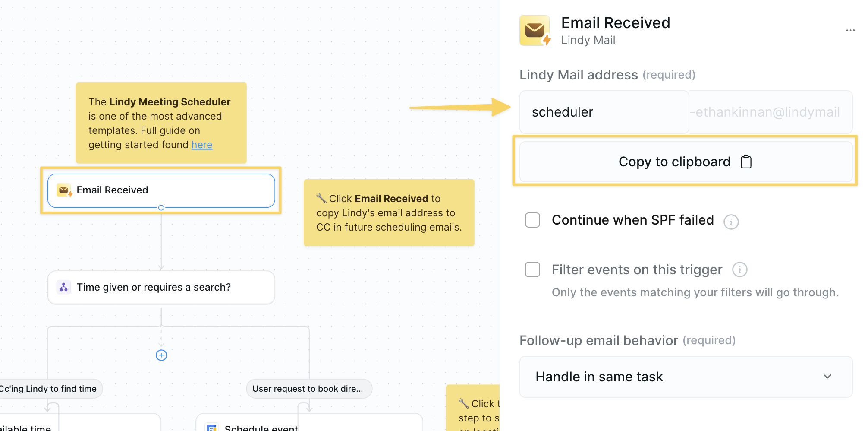This screenshot has height=431, width=868.
Task: Click the here link in the yellow guide note
Action: [201, 144]
